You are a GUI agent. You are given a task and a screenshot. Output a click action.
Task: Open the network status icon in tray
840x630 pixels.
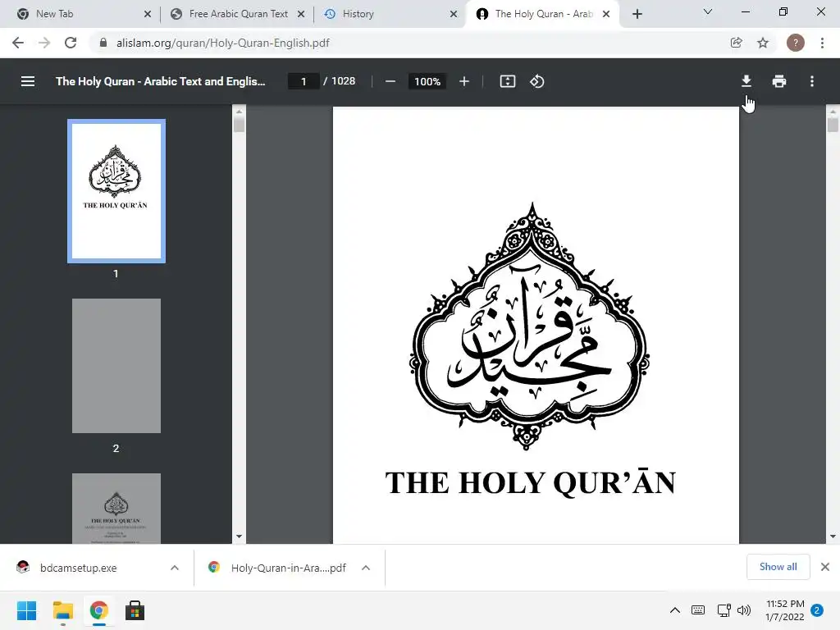click(724, 610)
